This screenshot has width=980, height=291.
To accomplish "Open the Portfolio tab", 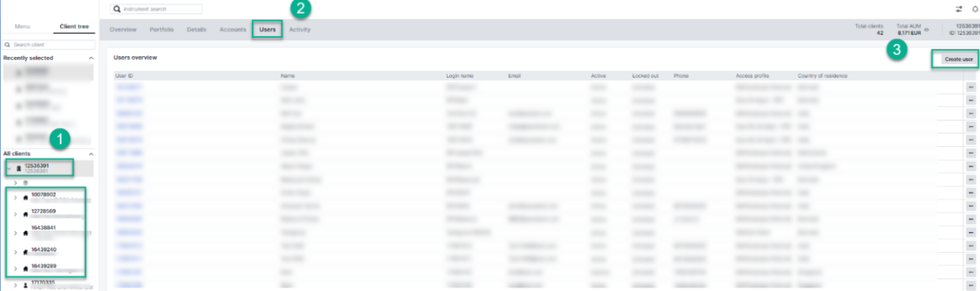I will (x=161, y=30).
